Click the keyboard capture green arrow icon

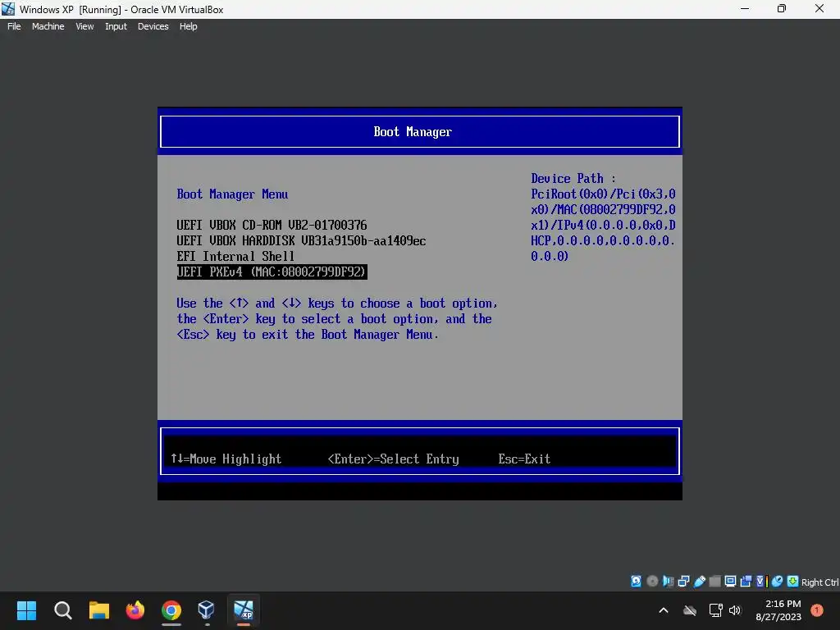(792, 582)
